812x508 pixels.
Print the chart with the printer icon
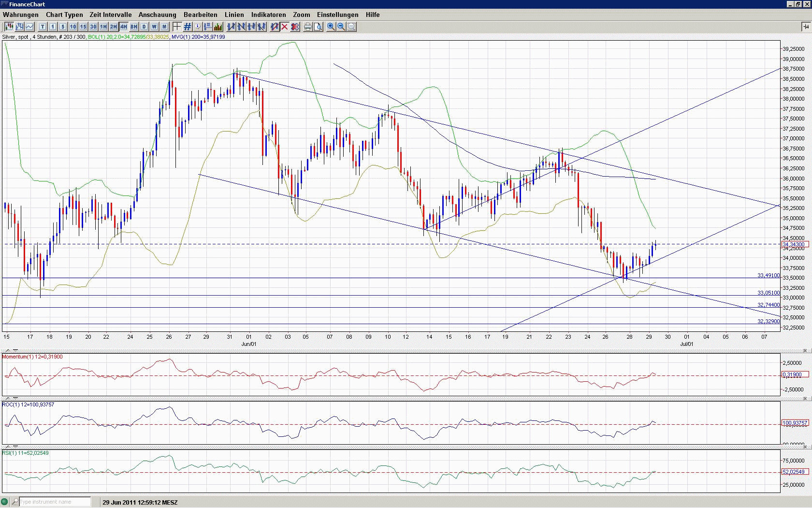308,27
